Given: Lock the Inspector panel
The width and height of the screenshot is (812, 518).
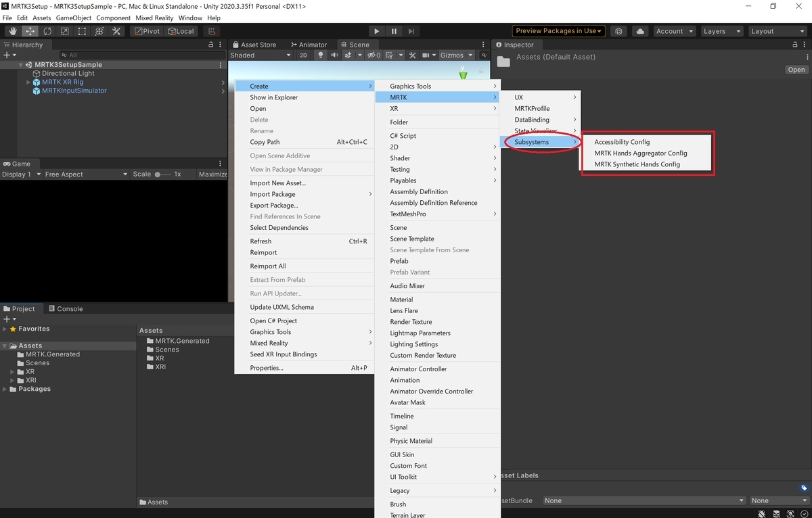Looking at the screenshot, I should coord(795,45).
